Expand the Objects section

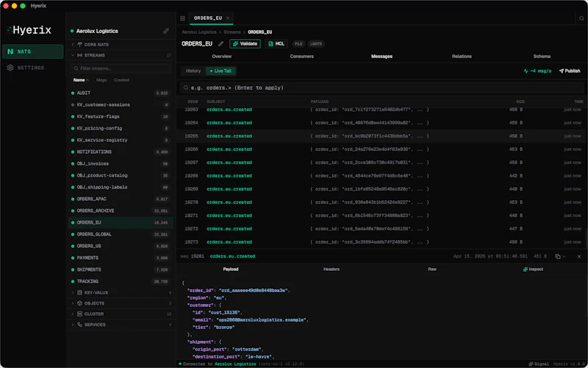[121, 303]
